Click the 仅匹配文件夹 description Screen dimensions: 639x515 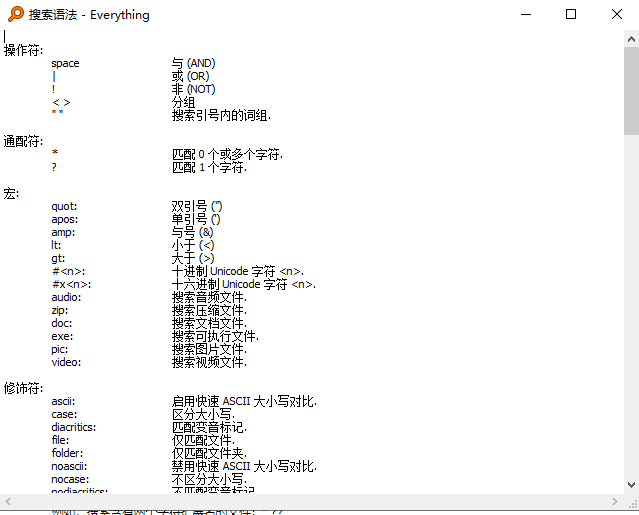[x=209, y=453]
